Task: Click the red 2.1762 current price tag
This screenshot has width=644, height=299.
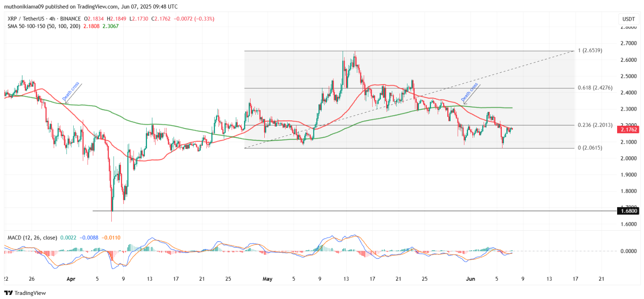Action: [629, 129]
